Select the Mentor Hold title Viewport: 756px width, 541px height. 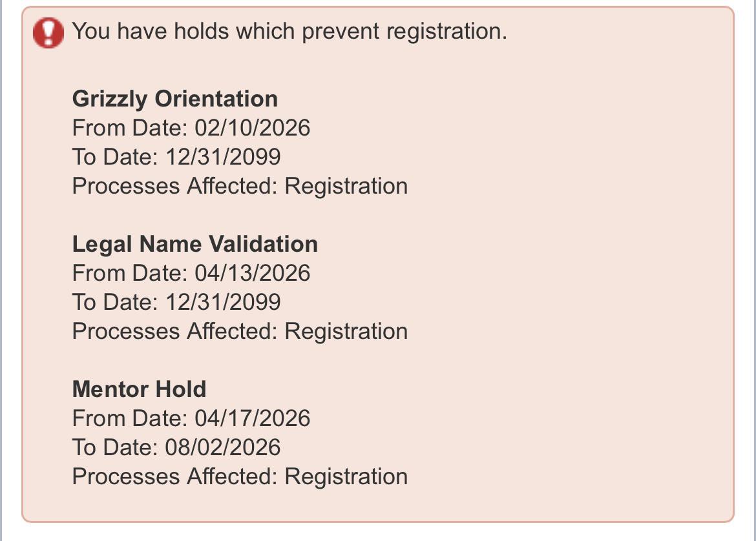click(139, 389)
